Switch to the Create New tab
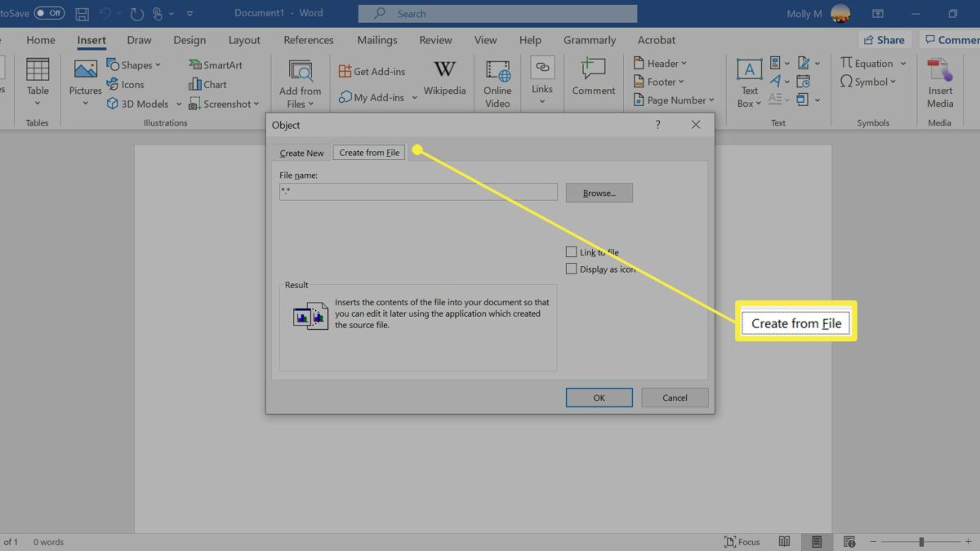The width and height of the screenshot is (980, 551). [x=301, y=153]
